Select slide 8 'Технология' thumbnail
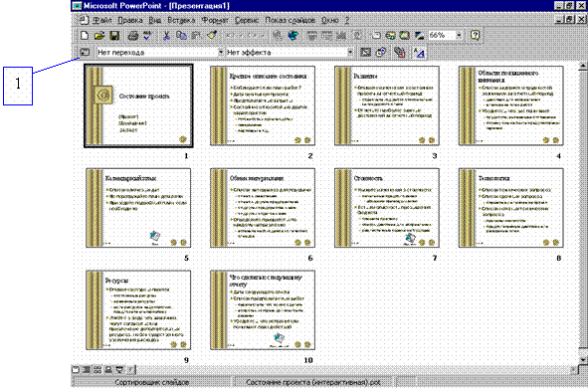The image size is (588, 388). coord(510,208)
